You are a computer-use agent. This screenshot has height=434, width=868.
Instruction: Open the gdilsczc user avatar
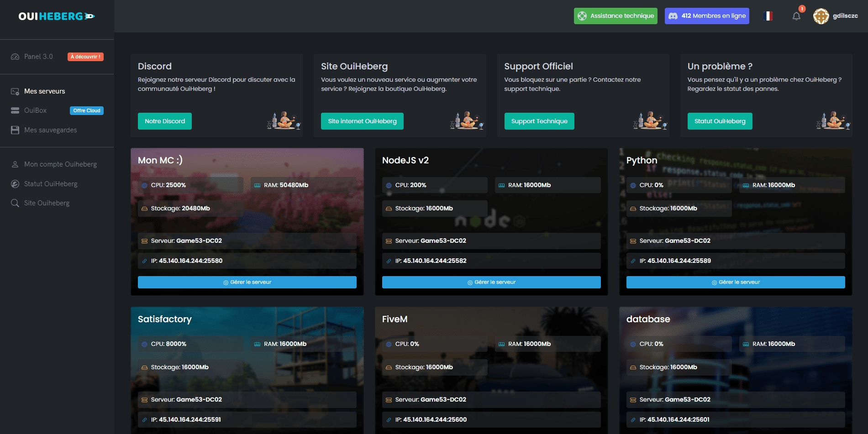pyautogui.click(x=821, y=16)
